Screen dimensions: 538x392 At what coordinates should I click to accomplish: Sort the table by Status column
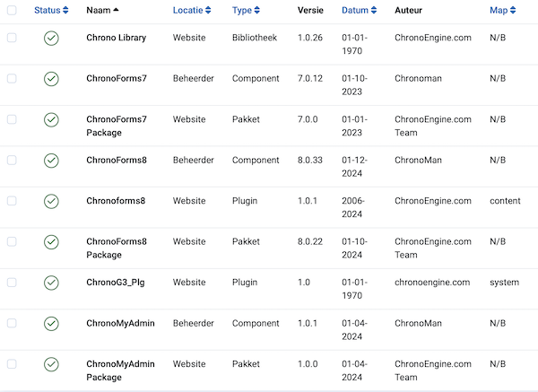[51, 10]
